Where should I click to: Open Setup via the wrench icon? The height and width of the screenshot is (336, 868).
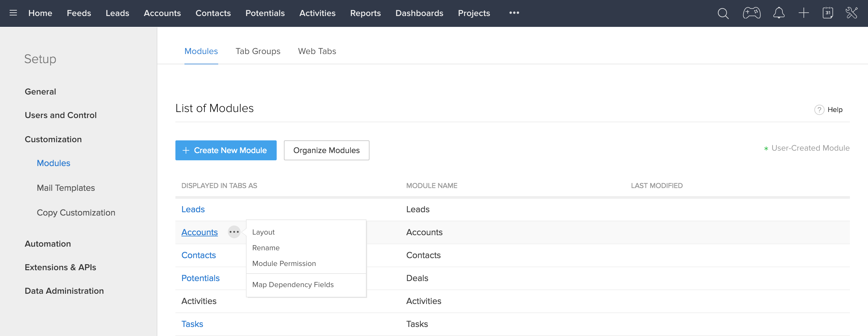click(852, 13)
